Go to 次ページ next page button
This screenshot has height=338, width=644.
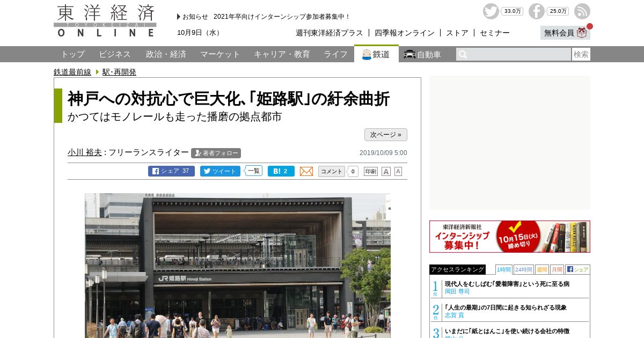point(386,135)
